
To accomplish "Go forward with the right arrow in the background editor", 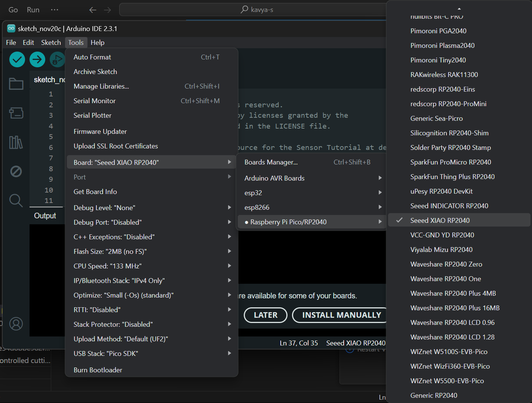I will point(107,10).
